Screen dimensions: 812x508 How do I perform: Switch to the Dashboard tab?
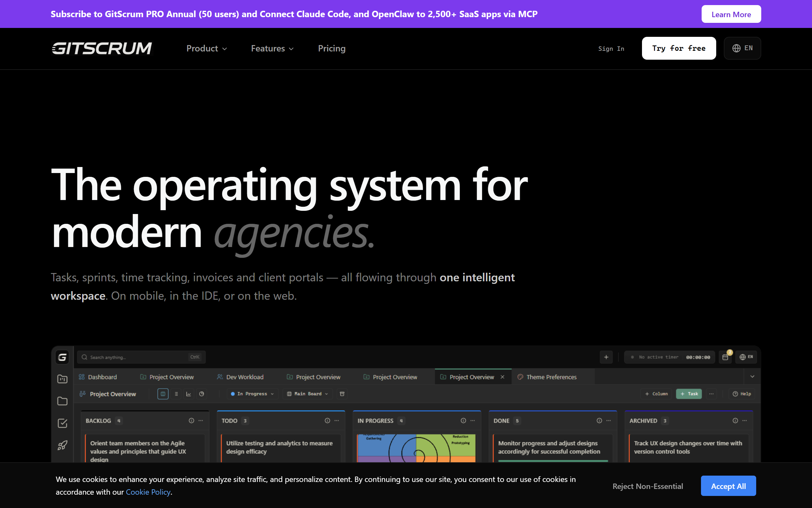click(98, 377)
